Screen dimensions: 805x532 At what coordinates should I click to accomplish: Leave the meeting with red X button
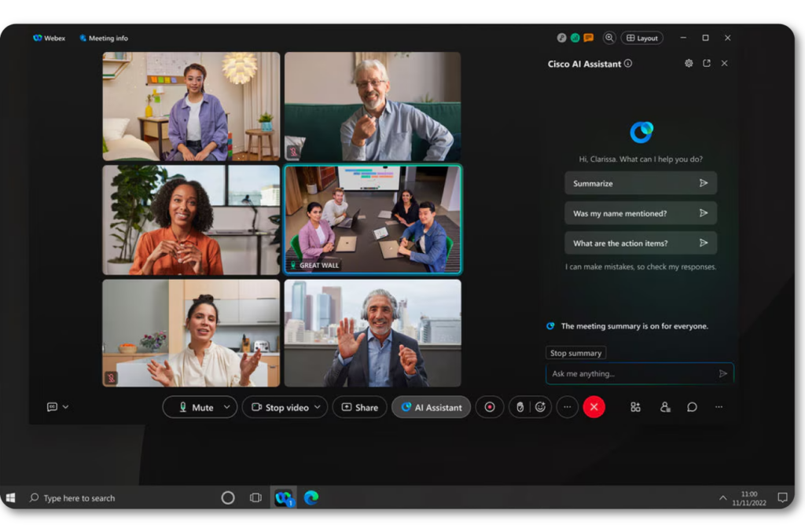(594, 407)
